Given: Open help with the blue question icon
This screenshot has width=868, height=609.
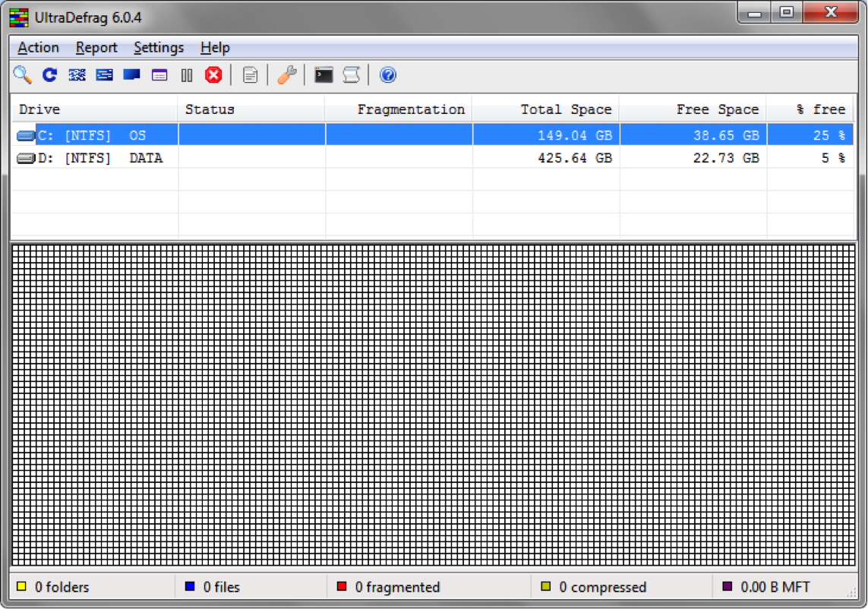Looking at the screenshot, I should 388,74.
